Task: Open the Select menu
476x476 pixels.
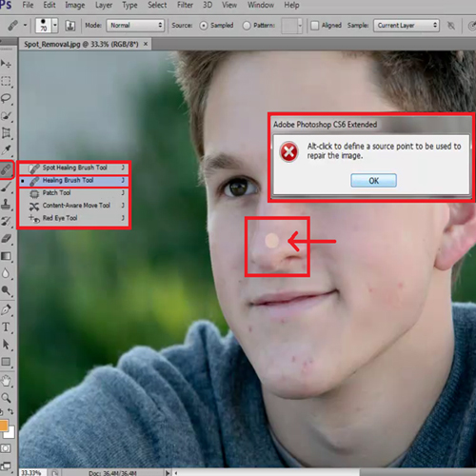Action: coord(157,5)
